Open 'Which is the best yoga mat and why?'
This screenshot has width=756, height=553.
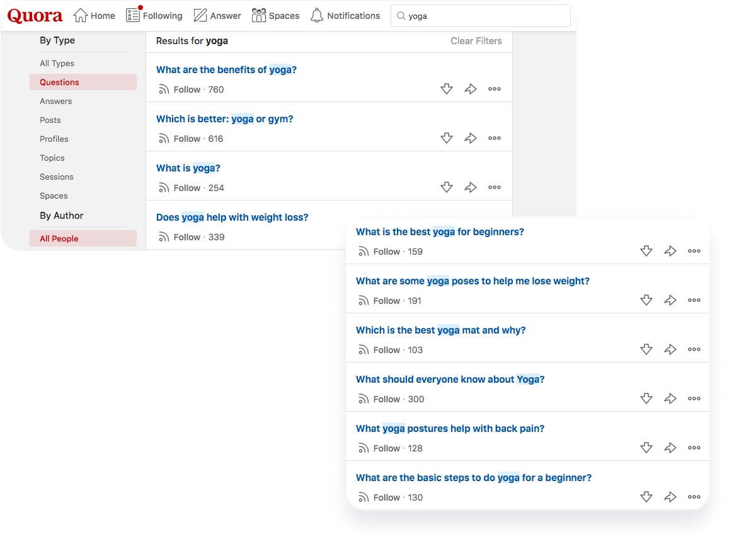tap(440, 330)
